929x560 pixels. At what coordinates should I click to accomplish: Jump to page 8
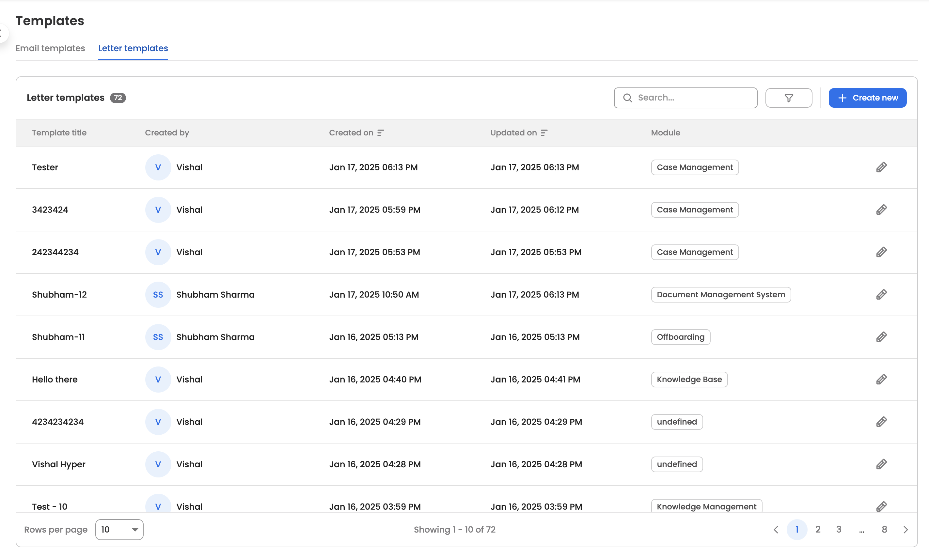pos(884,529)
